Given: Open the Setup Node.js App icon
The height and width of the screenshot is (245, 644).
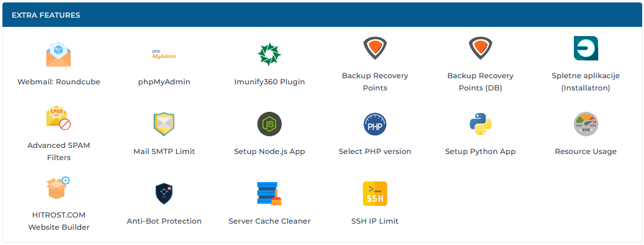Looking at the screenshot, I should click(269, 124).
